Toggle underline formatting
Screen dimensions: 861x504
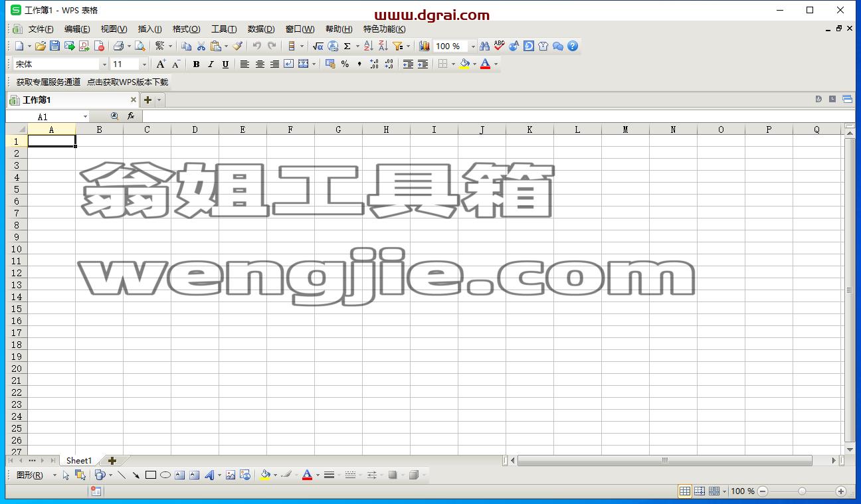coord(225,64)
